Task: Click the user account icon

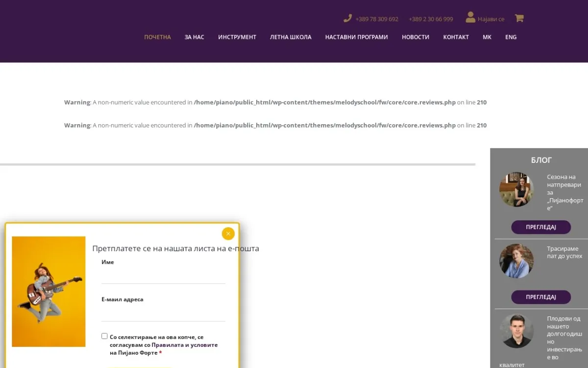Action: click(470, 18)
